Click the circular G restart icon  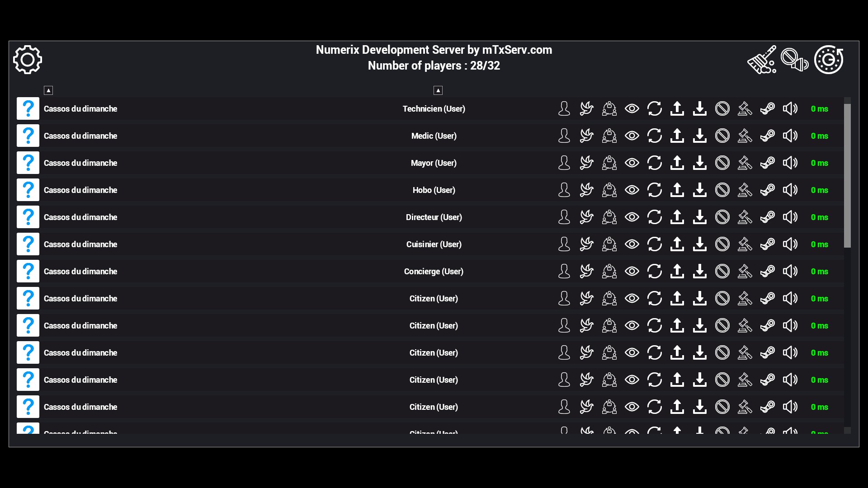pos(829,60)
